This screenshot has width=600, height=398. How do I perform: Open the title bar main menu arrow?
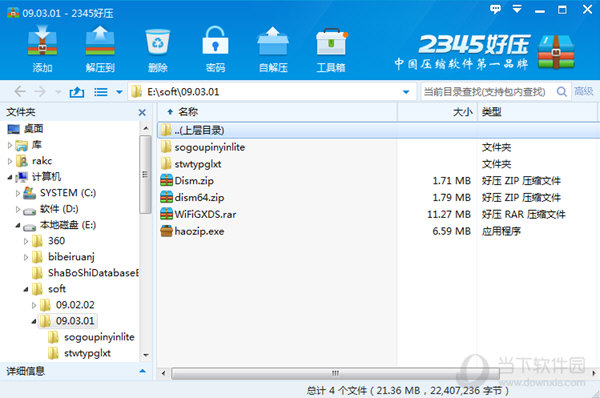(517, 9)
